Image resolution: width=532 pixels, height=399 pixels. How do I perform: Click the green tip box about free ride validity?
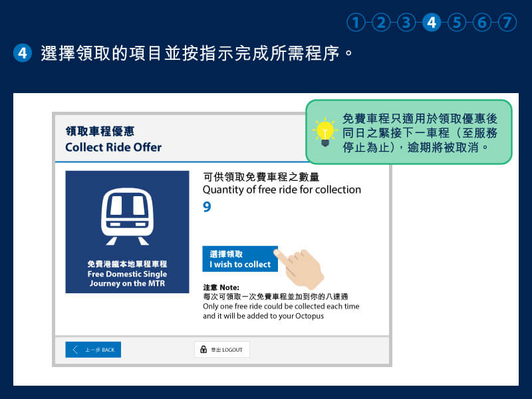pyautogui.click(x=409, y=132)
